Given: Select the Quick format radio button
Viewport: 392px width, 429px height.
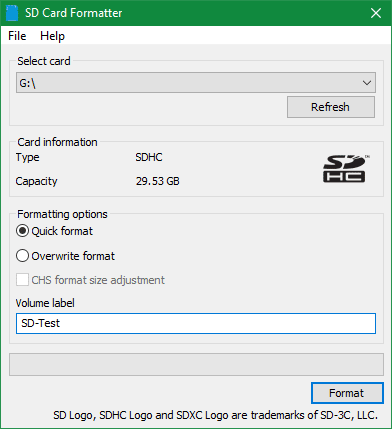Looking at the screenshot, I should pos(22,231).
